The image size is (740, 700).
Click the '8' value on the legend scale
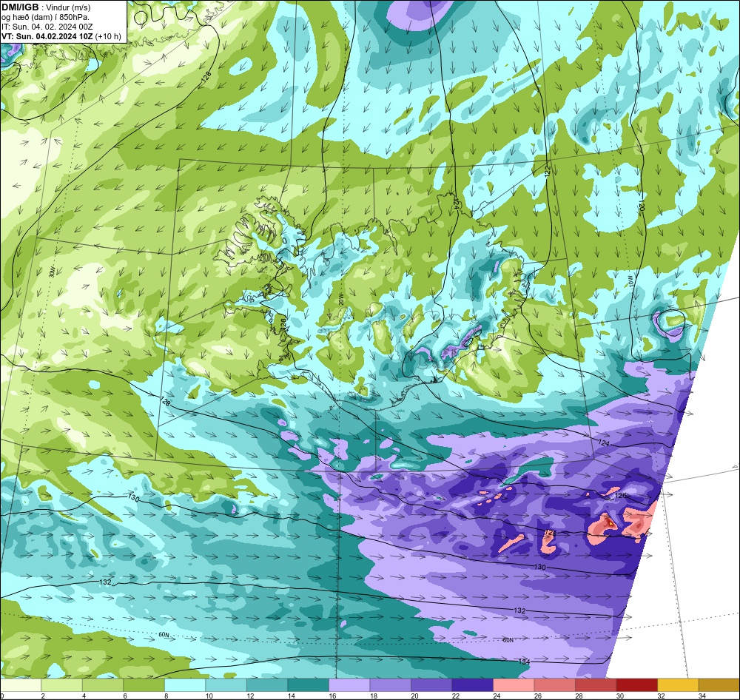165,696
